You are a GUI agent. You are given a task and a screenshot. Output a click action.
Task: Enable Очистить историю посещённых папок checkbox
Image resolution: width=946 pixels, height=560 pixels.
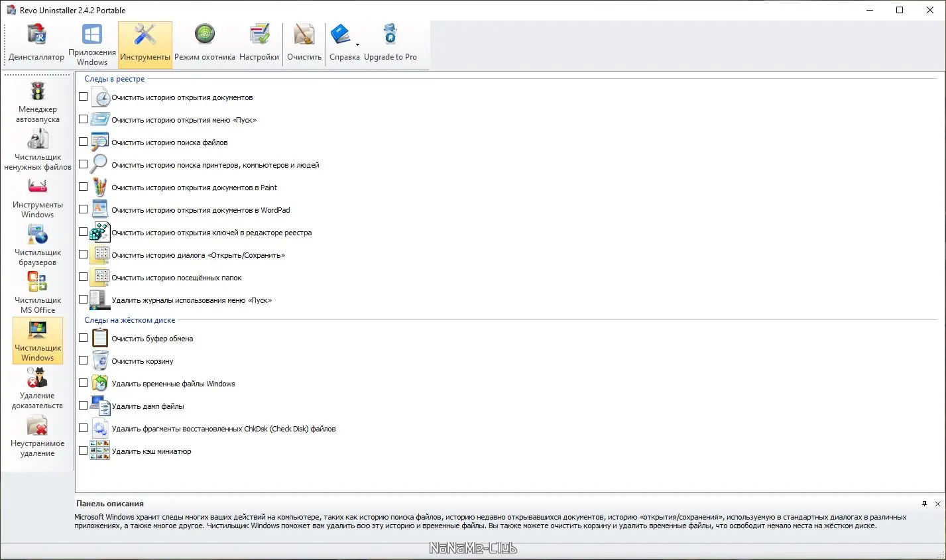coord(84,277)
